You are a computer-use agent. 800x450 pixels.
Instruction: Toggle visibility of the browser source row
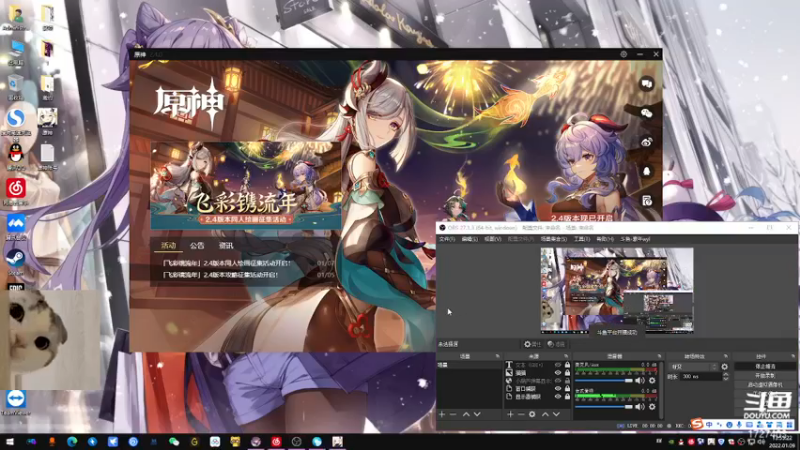coord(558,381)
